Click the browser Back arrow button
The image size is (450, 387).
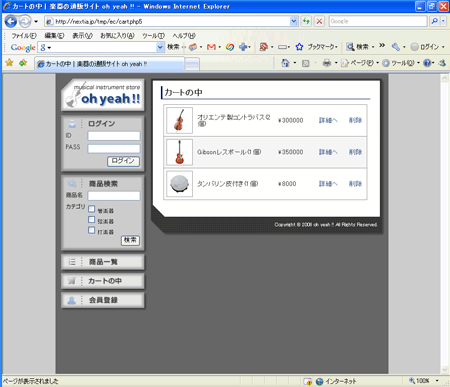[x=11, y=22]
